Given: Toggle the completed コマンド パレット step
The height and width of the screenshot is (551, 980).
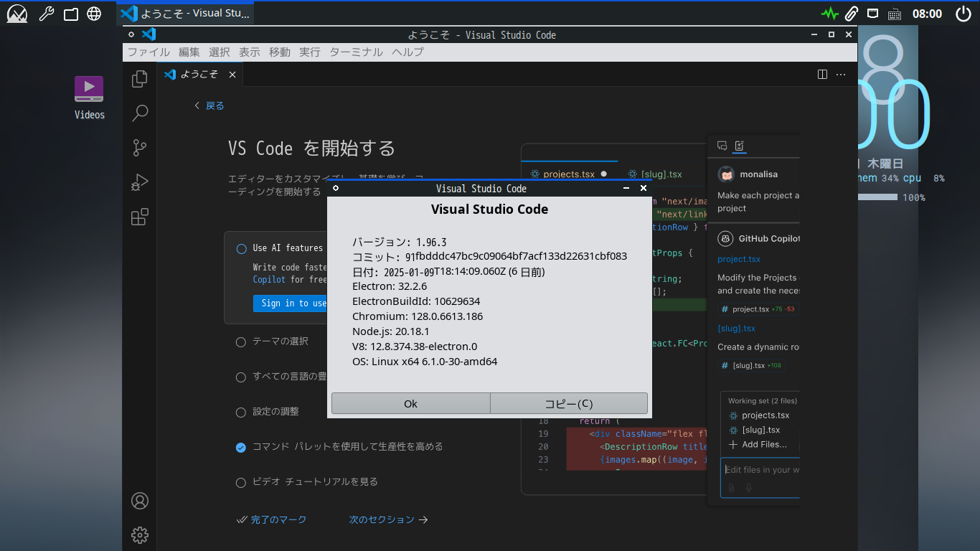Looking at the screenshot, I should [x=241, y=447].
